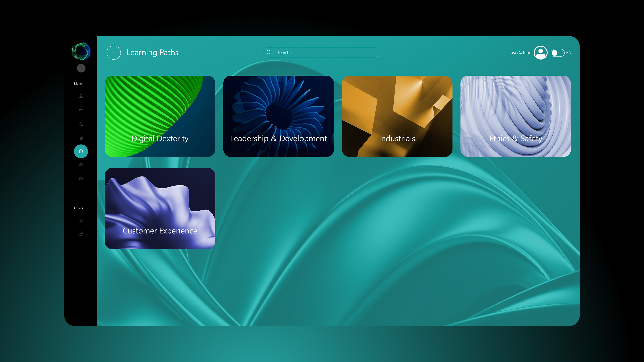644x362 pixels.
Task: Click the colorful orb logo
Action: (x=81, y=51)
